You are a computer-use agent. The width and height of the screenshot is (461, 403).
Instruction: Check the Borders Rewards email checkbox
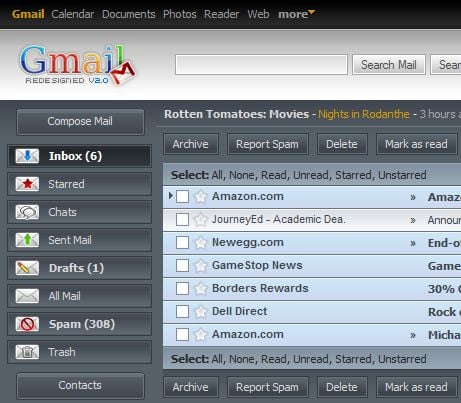point(182,288)
